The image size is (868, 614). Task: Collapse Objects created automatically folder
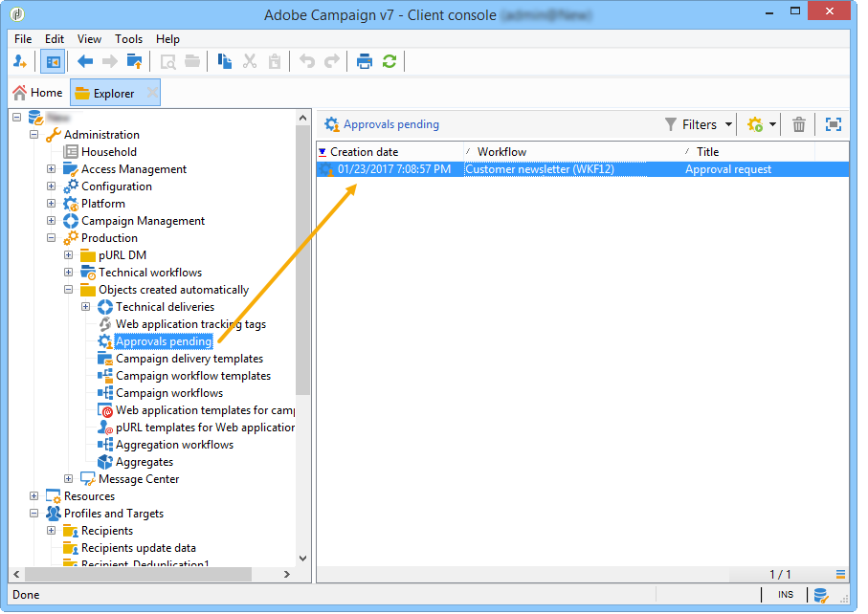click(68, 289)
